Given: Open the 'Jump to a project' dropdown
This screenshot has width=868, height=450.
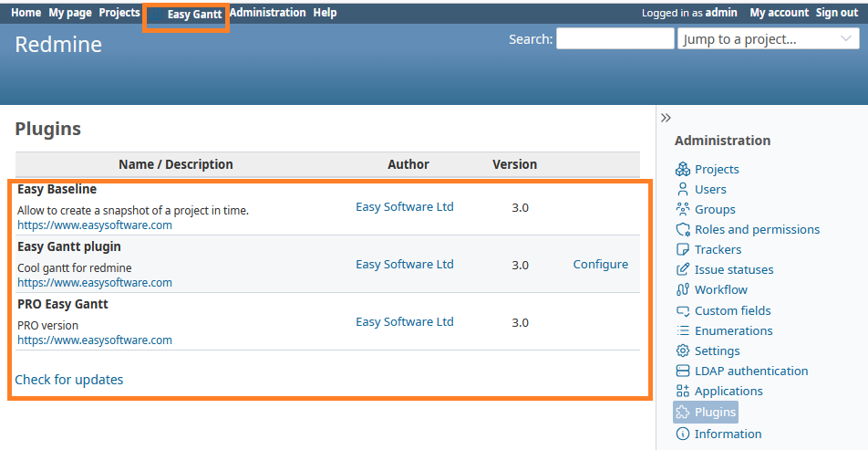Looking at the screenshot, I should [x=768, y=39].
